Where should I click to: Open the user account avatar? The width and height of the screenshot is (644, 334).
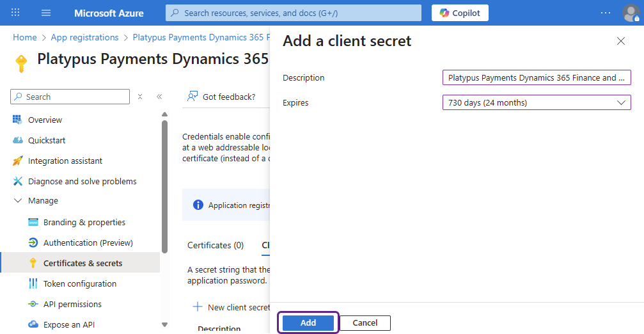tap(630, 13)
